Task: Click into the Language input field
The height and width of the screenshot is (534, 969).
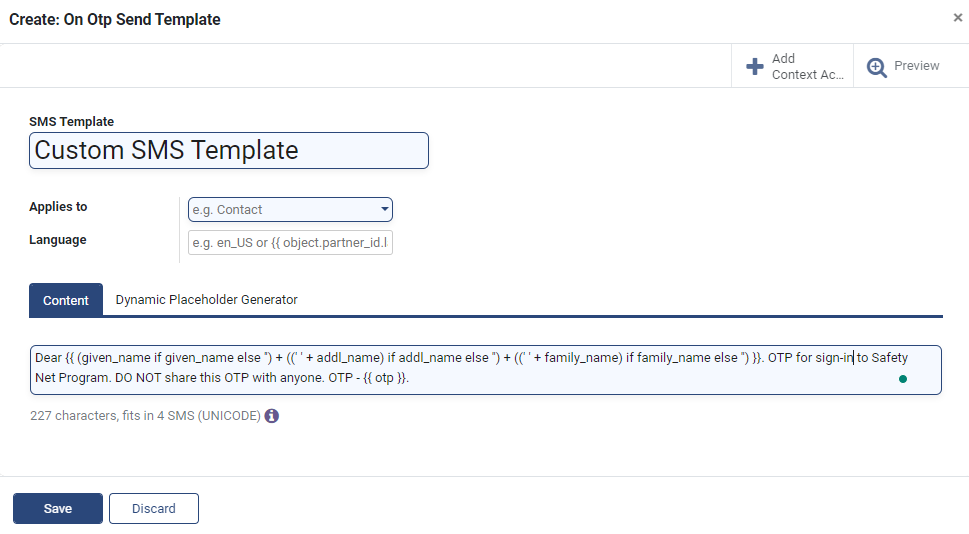Action: coord(290,242)
